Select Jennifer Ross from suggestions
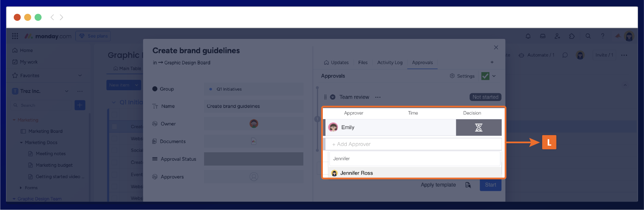Viewport: 644px width, 210px height. [356, 173]
